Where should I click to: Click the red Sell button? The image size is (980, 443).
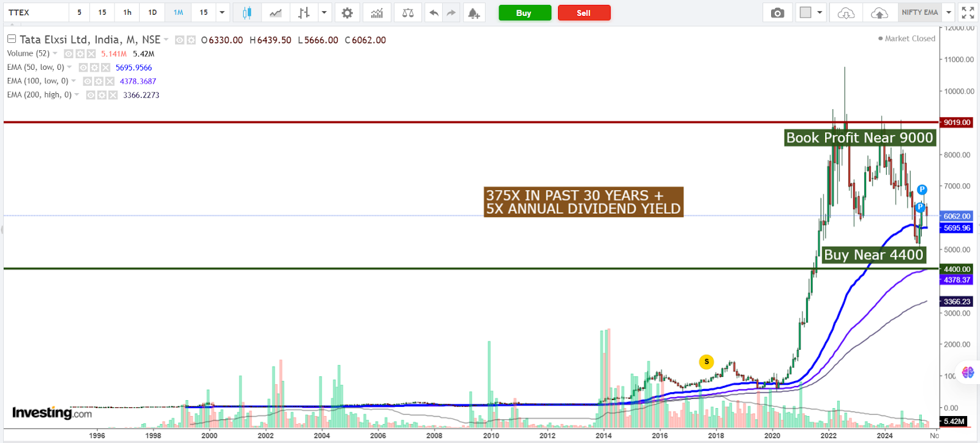(x=584, y=13)
